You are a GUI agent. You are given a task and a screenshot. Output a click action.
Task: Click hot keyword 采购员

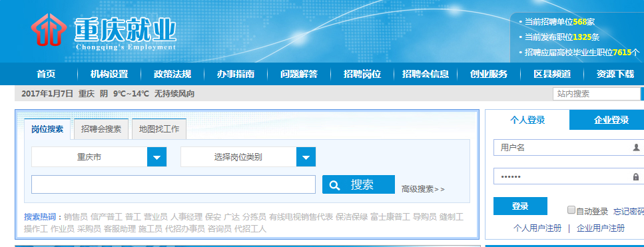click(x=89, y=229)
